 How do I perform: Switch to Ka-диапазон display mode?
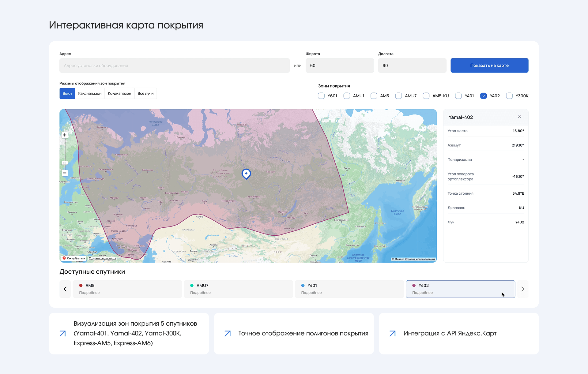(x=90, y=93)
